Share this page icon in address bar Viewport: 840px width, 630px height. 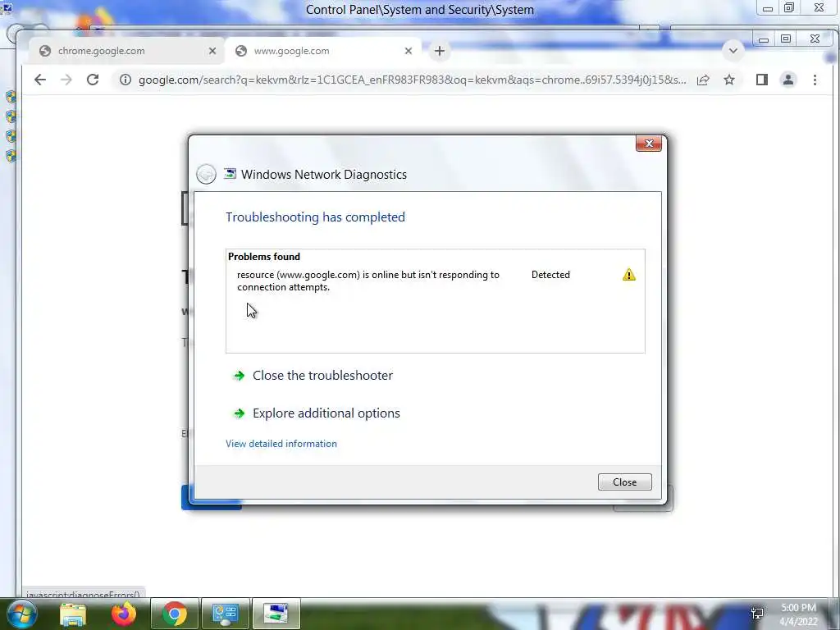click(x=703, y=80)
